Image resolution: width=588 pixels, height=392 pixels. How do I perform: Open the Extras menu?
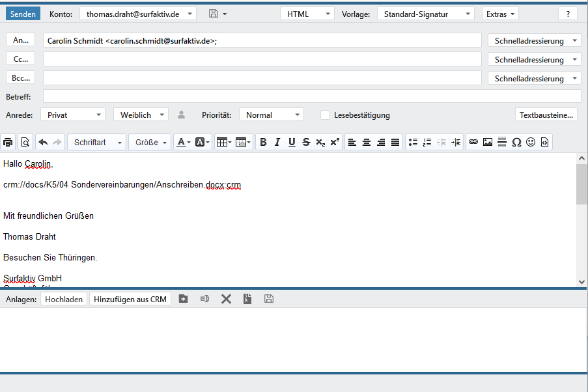500,14
